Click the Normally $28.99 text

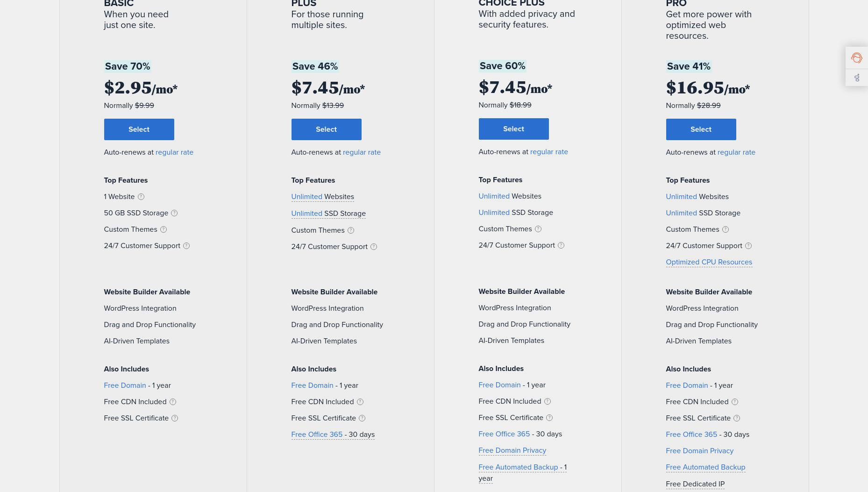(x=693, y=106)
